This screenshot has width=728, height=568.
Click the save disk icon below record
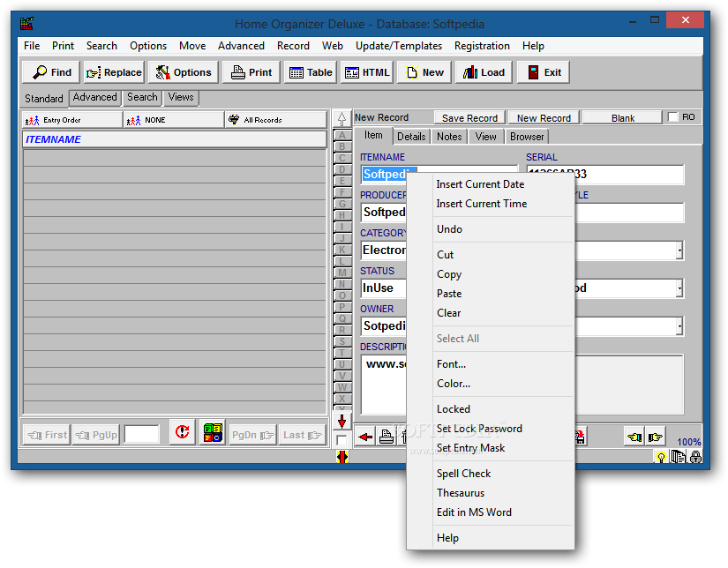(x=580, y=437)
